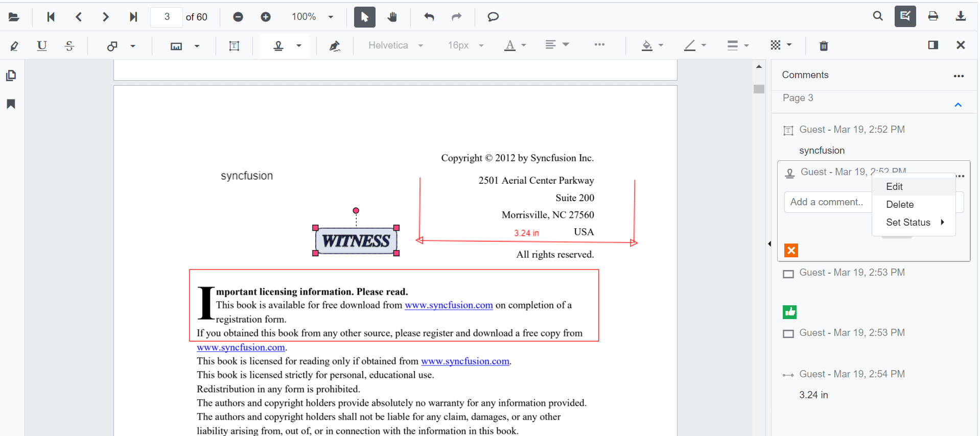Viewport: 980px width, 436px height.
Task: Go to the next page
Action: click(105, 17)
